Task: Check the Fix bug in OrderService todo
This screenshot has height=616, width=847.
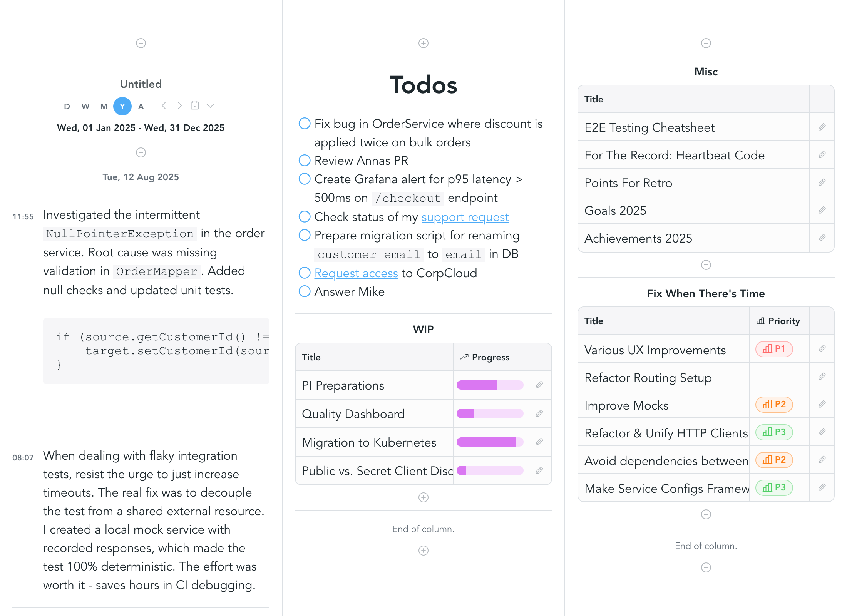Action: click(x=305, y=123)
